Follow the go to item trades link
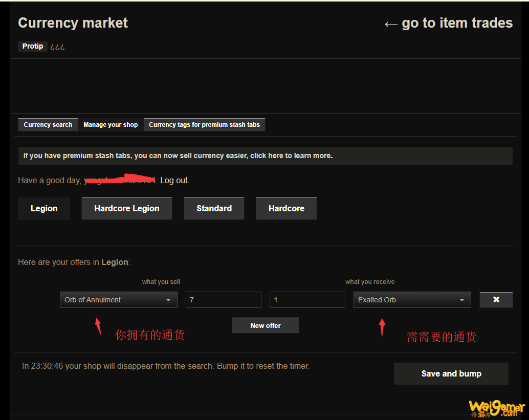Image resolution: width=529 pixels, height=420 pixels. pos(449,23)
